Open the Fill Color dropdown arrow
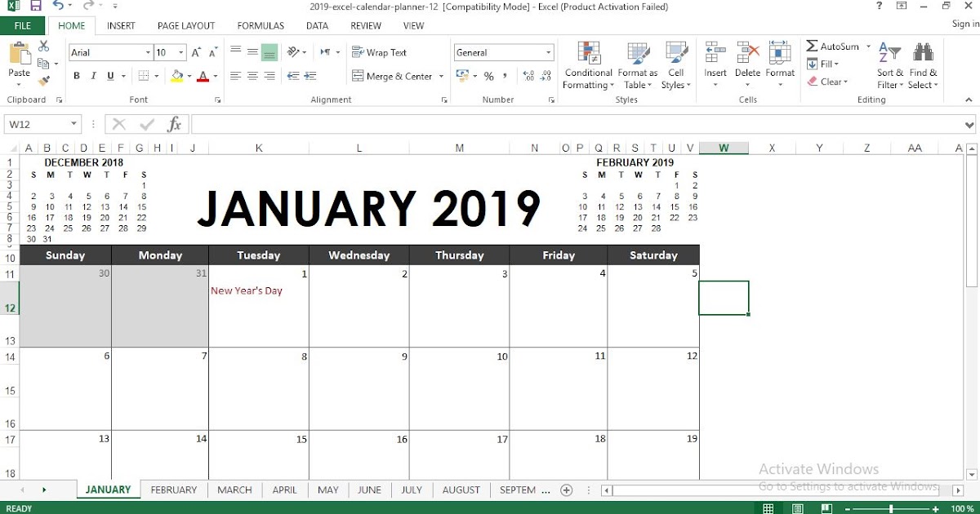This screenshot has width=980, height=514. [x=188, y=76]
